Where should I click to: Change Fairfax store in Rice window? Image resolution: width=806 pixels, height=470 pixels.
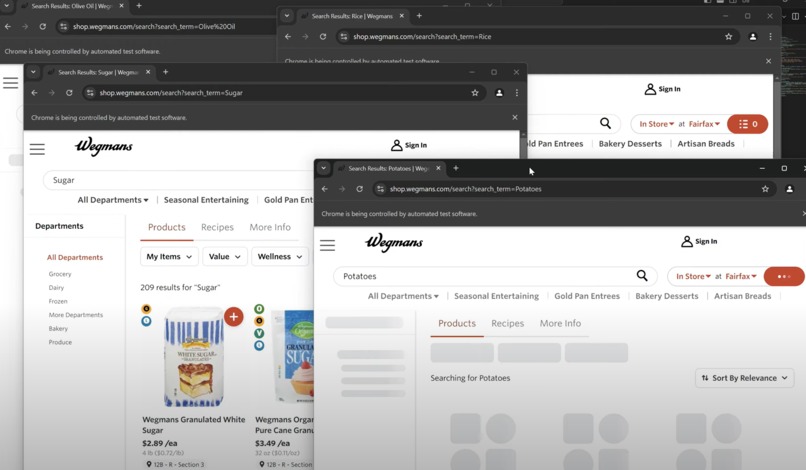pyautogui.click(x=704, y=124)
